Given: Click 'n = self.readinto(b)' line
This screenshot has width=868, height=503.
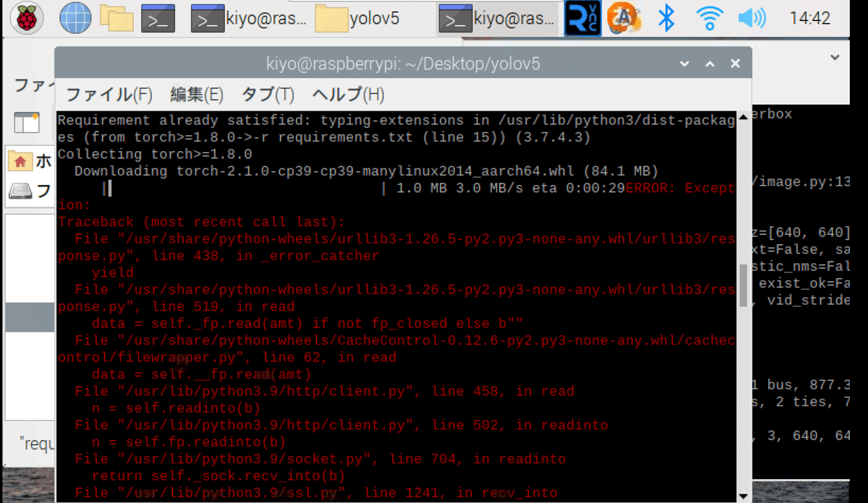Looking at the screenshot, I should tap(176, 408).
